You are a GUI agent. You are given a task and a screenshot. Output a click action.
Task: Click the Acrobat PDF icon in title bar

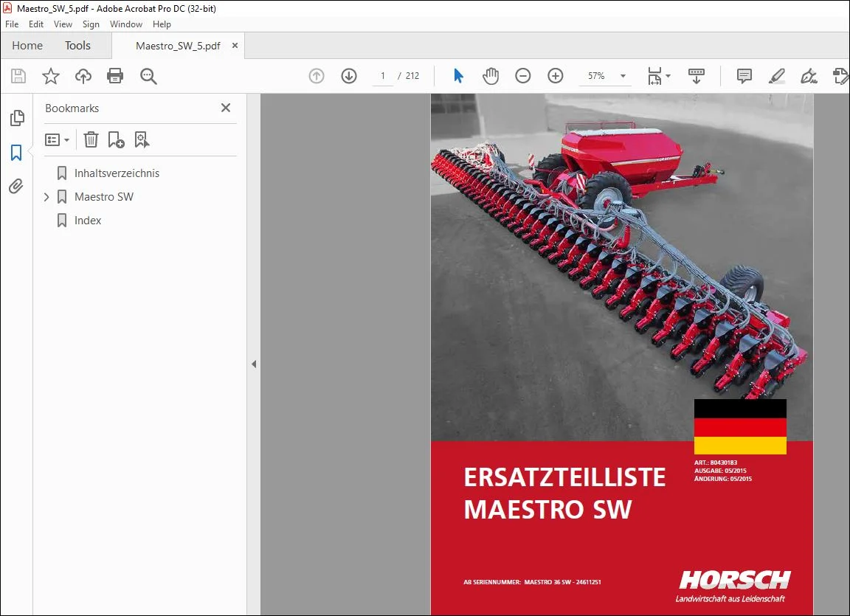[7, 8]
